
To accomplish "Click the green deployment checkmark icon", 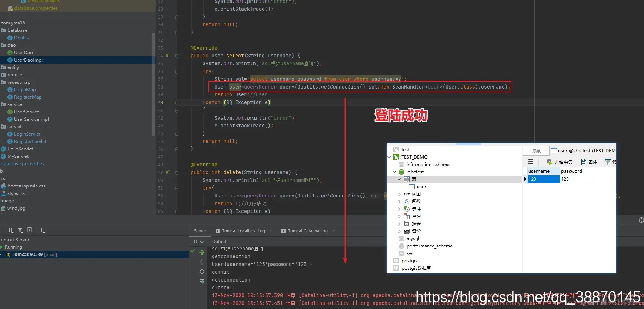I will (193, 251).
